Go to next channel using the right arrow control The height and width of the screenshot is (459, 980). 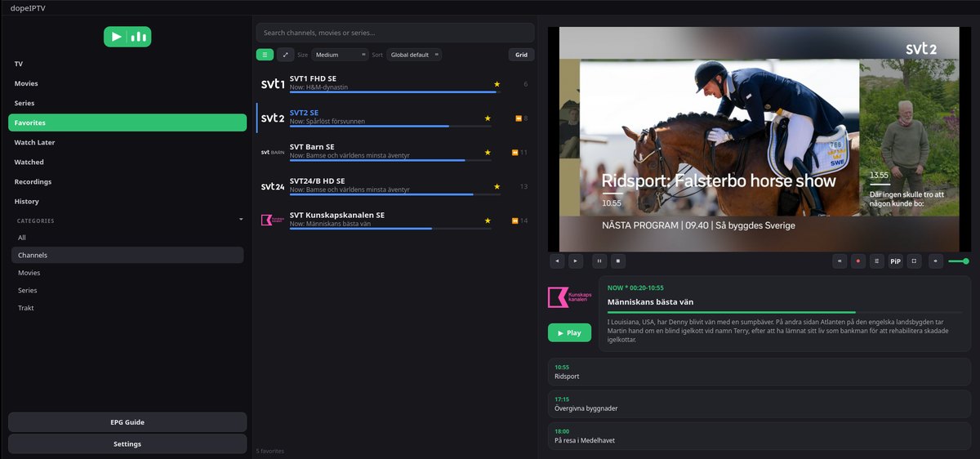576,261
